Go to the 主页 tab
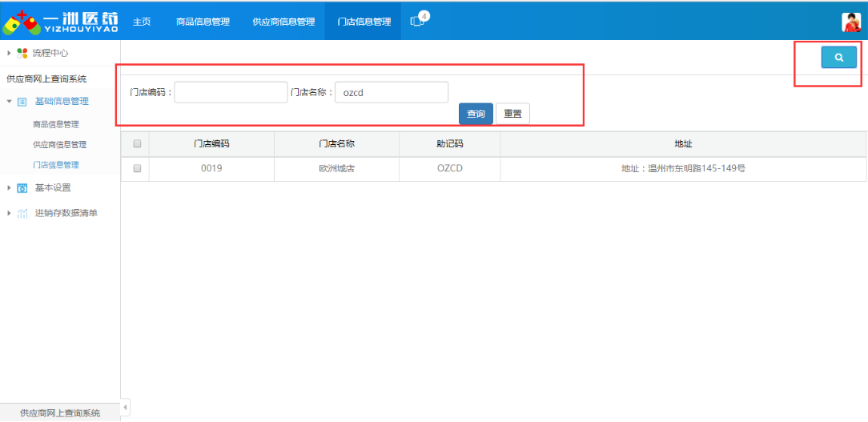 click(x=142, y=22)
